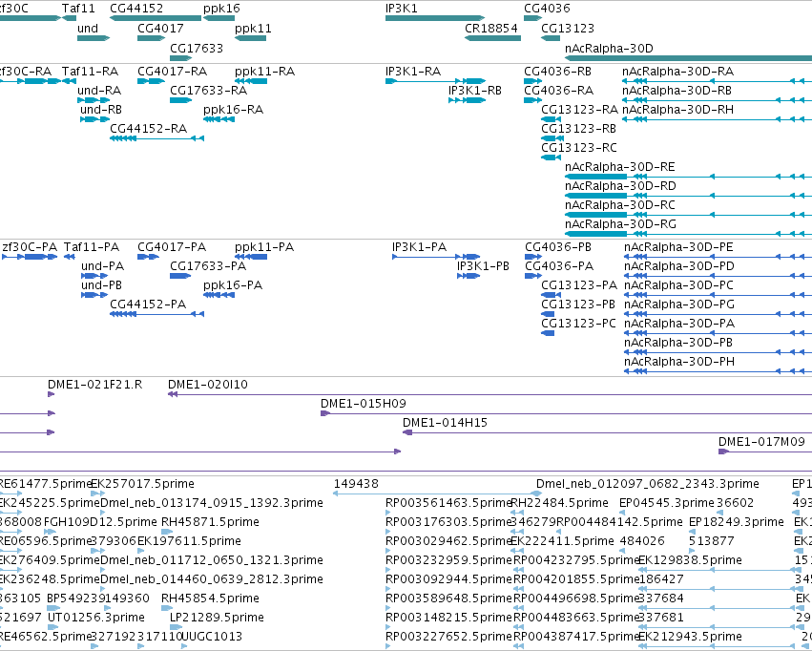Click the DME1-017M09 BAC clone

tap(765, 451)
